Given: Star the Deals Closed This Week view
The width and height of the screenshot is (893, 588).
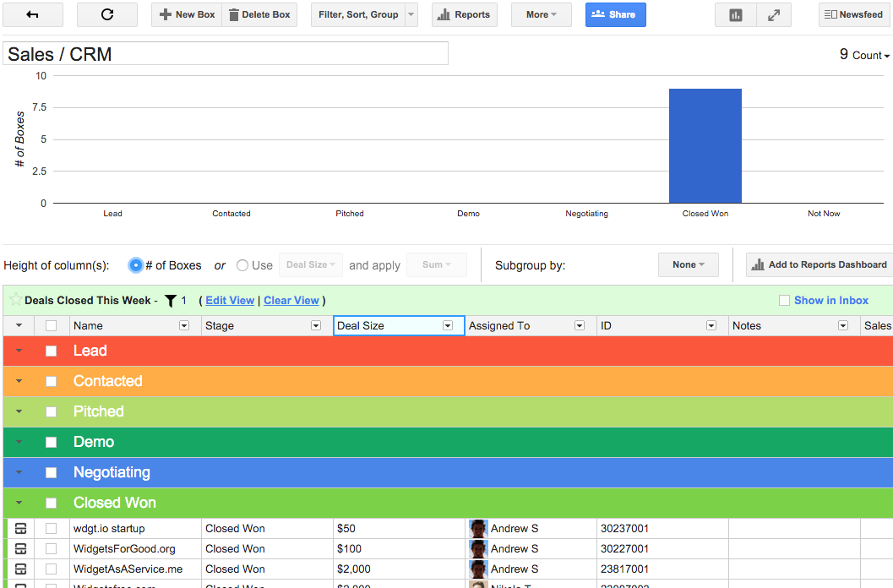Looking at the screenshot, I should click(x=15, y=299).
